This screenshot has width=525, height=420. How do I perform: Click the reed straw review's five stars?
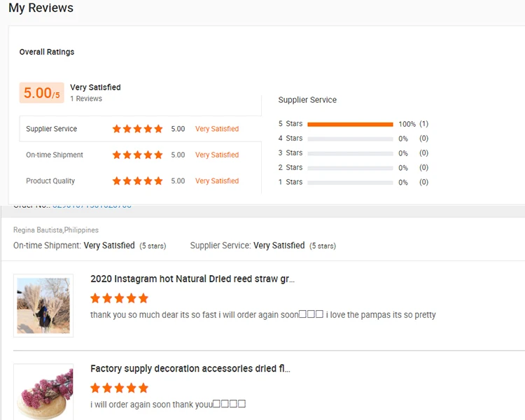(x=119, y=298)
